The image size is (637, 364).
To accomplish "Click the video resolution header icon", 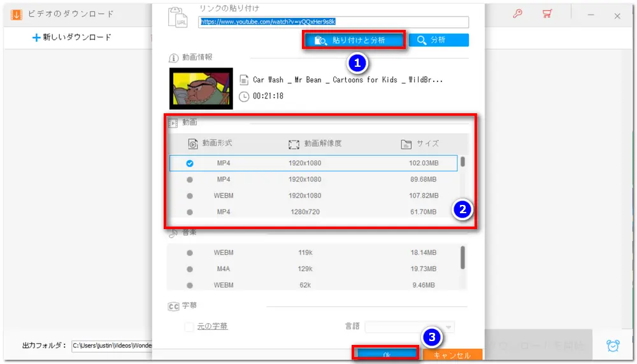I will [x=294, y=144].
